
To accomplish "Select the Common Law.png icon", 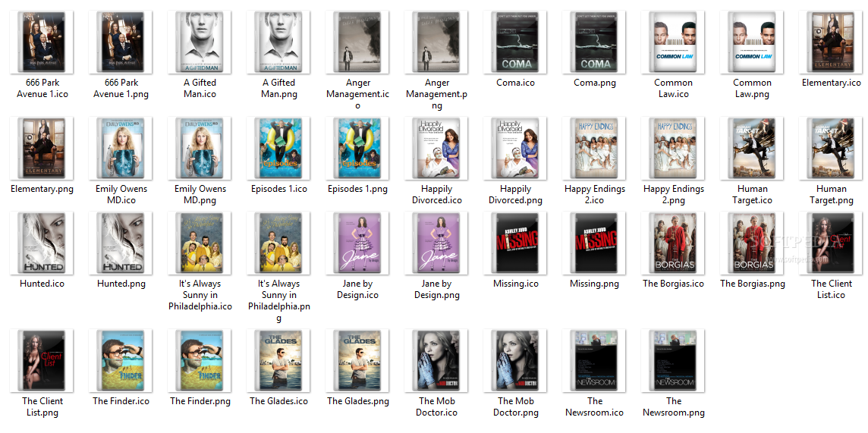I will tap(752, 42).
